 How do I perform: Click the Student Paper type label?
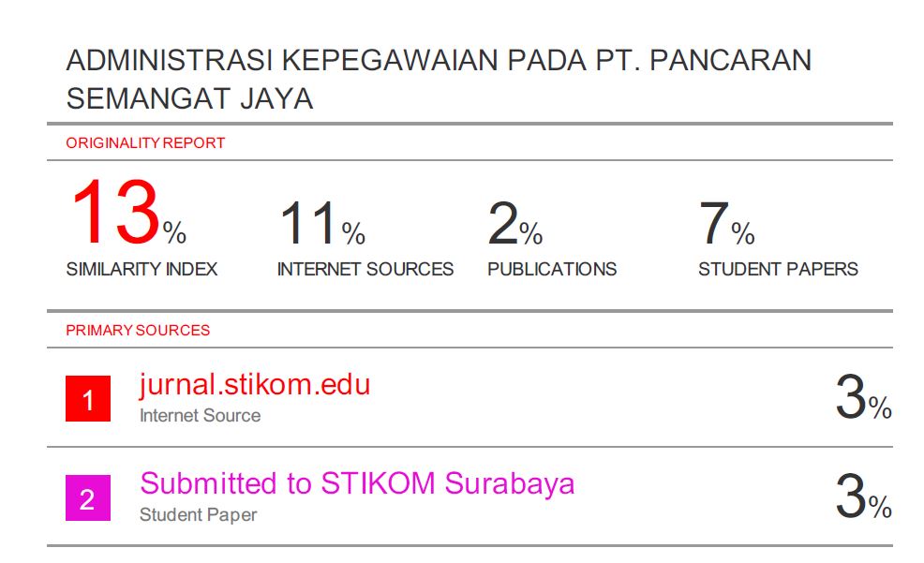(x=198, y=514)
